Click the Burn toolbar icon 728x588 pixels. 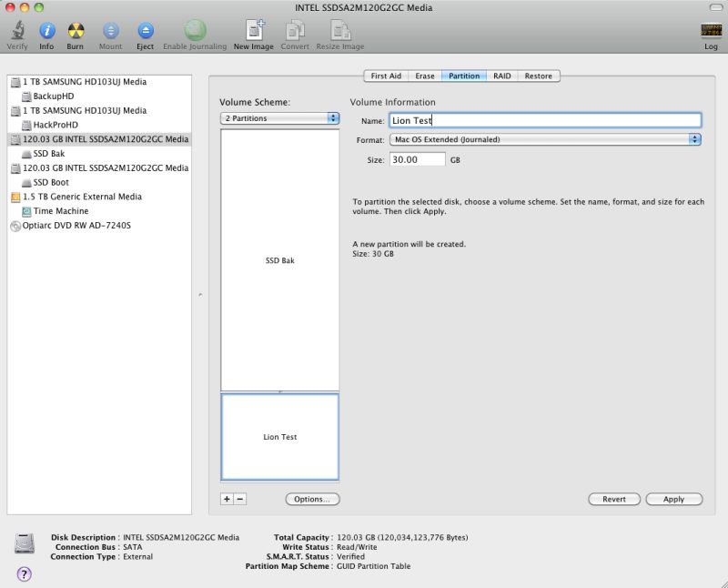(76, 31)
